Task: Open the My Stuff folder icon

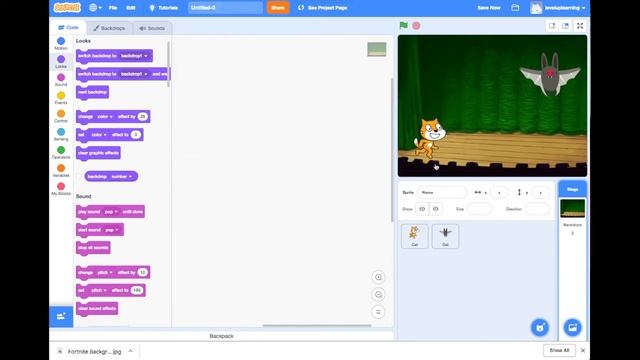Action: 515,7
